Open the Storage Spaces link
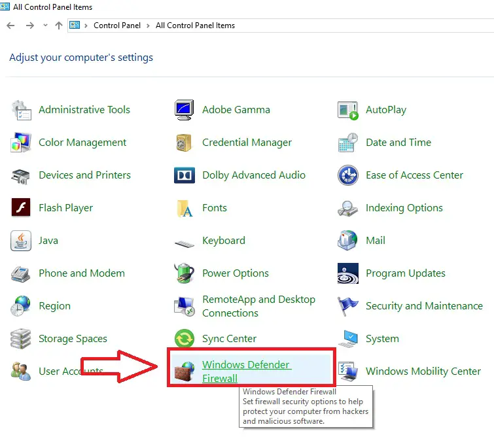This screenshot has width=494, height=448. [x=73, y=339]
